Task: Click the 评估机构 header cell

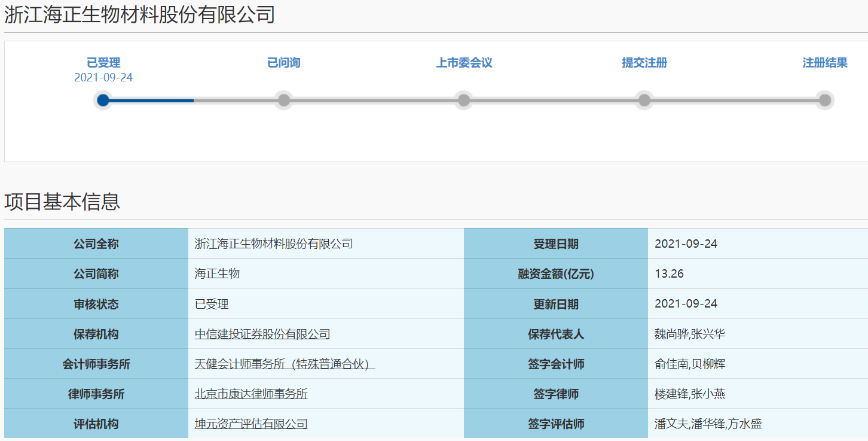Action: click(x=96, y=424)
